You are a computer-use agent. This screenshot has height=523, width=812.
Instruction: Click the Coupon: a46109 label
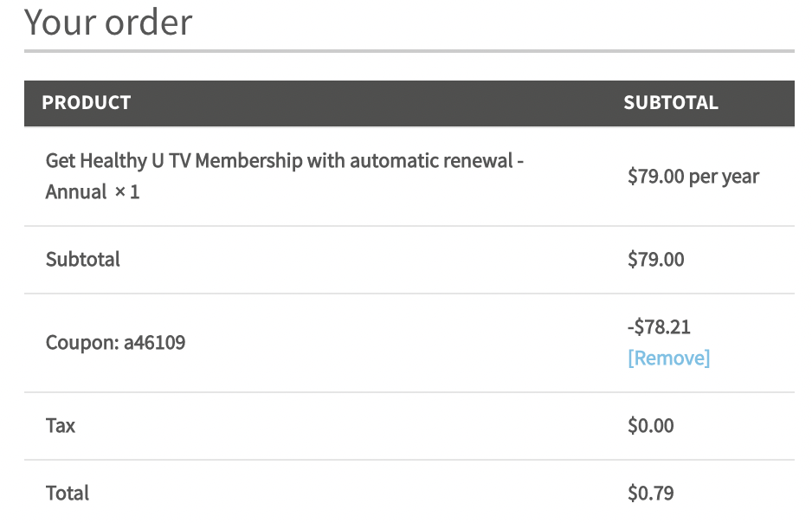click(115, 342)
